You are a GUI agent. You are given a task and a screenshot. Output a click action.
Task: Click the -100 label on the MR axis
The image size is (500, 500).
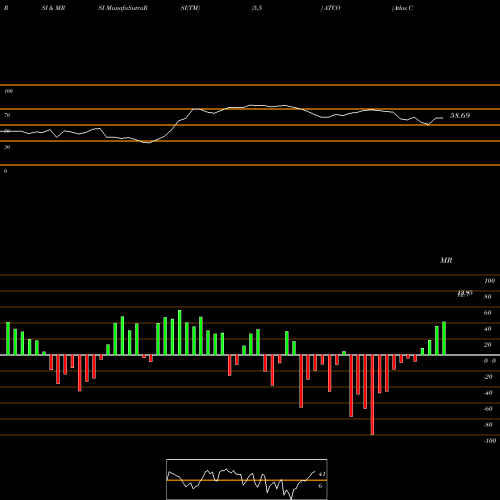[x=490, y=441]
